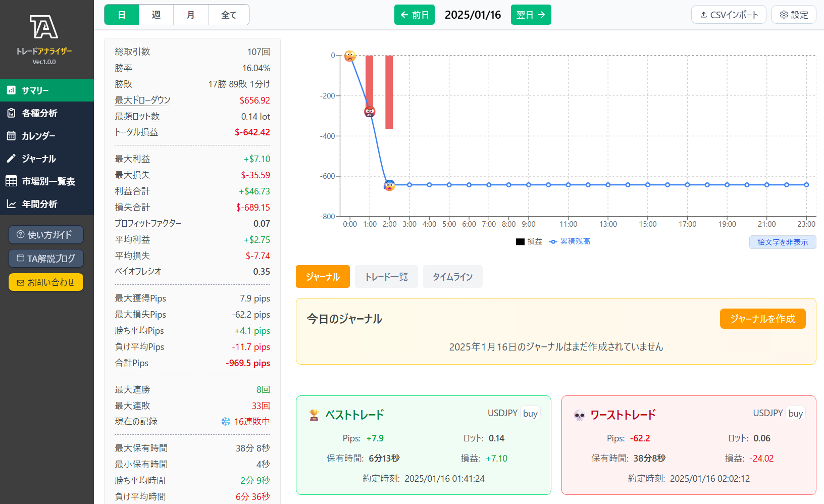Open CSVインポート import dialog
Viewport: 824px width, 504px height.
click(728, 15)
